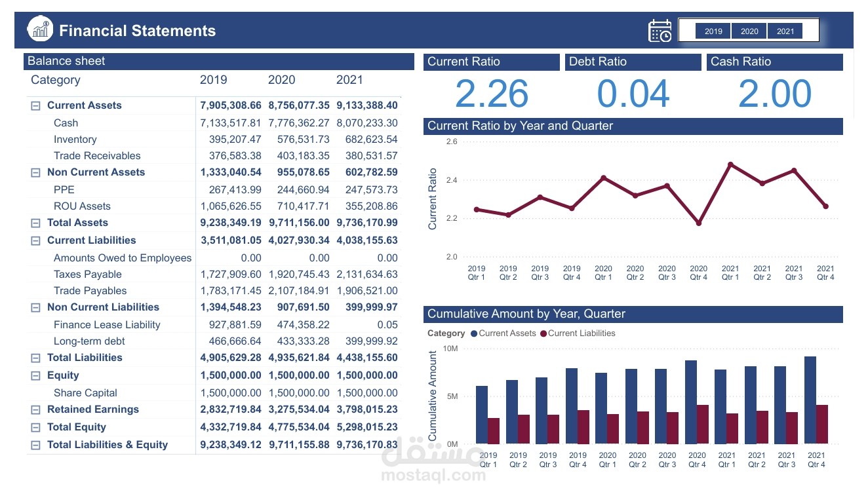
Task: Click Trade Payables 2020 value 2,107,184.91
Action: coord(299,290)
